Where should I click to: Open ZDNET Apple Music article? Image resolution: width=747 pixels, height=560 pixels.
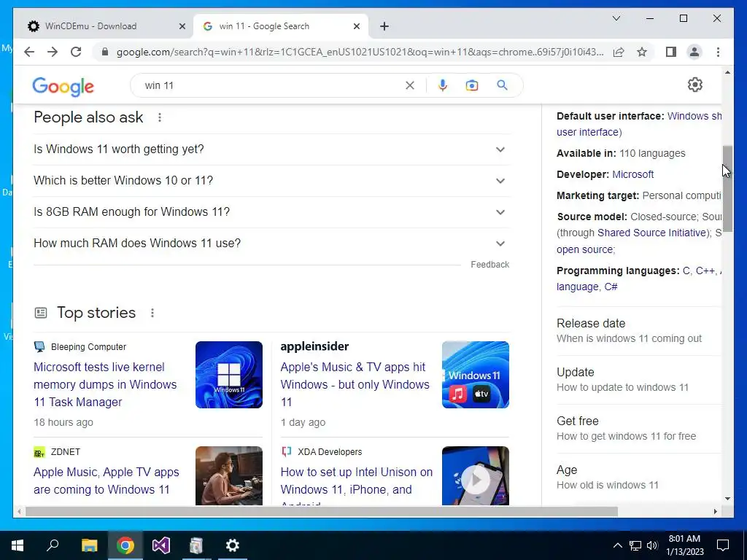[107, 481]
